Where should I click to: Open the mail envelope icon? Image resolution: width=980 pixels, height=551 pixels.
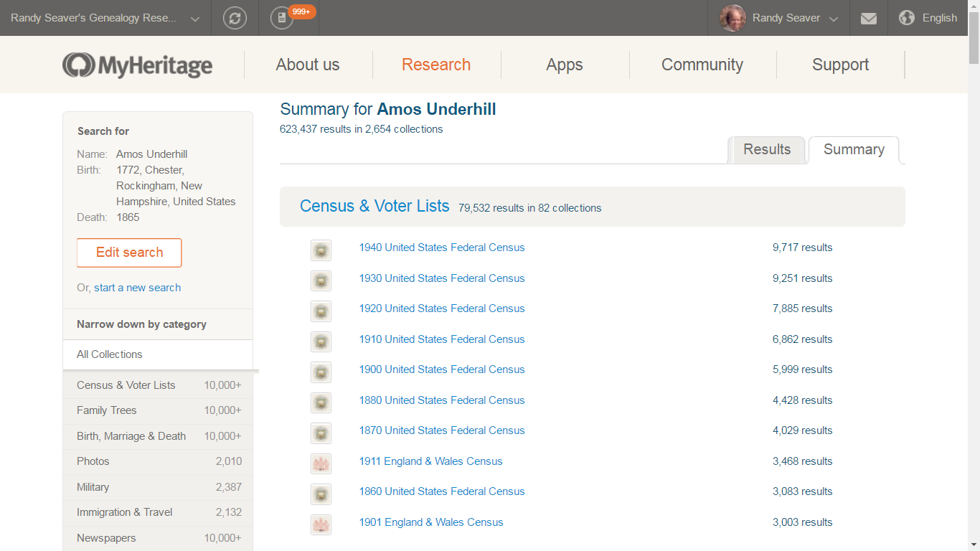[868, 18]
